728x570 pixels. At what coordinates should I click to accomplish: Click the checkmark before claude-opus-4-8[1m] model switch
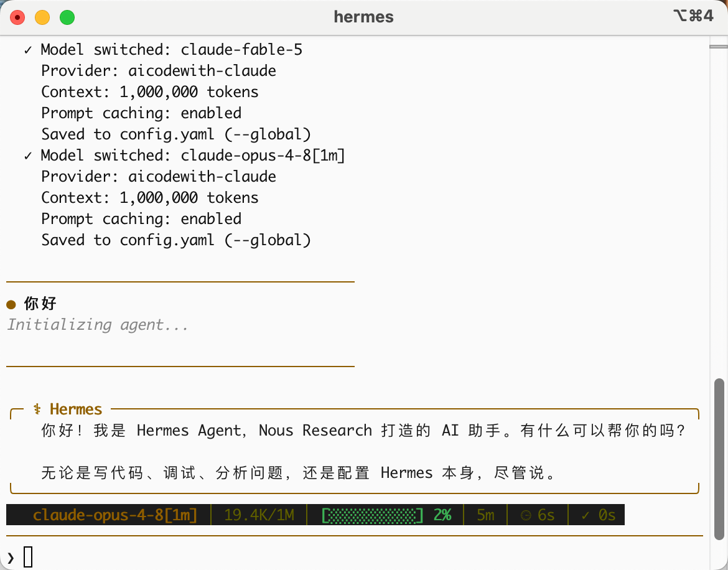click(x=29, y=156)
